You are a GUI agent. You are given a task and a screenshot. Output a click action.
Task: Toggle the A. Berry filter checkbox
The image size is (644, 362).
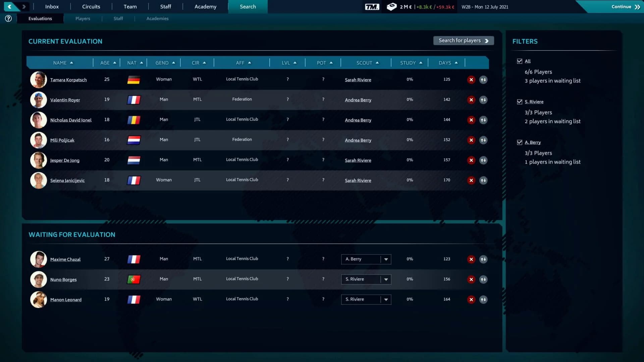[x=520, y=142]
